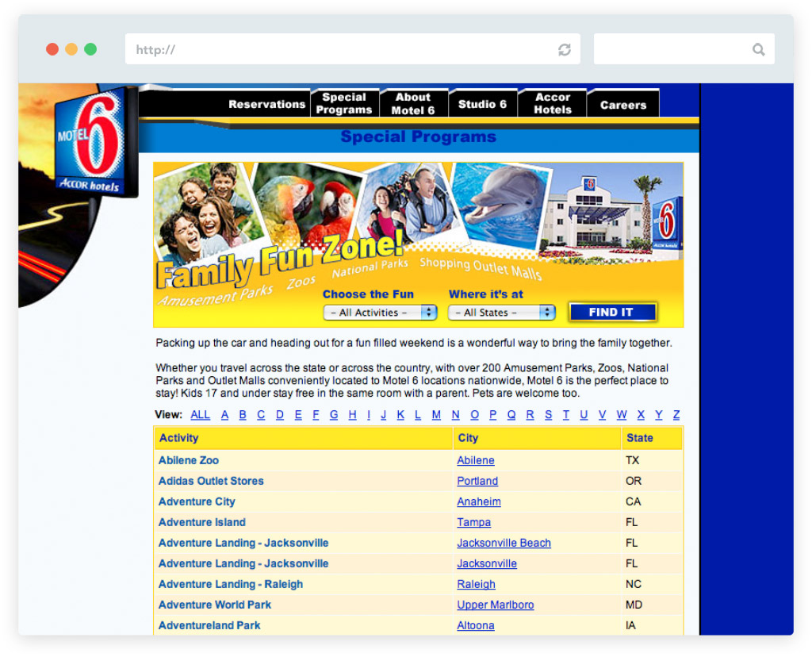Click the City column header
The image size is (812, 657).
click(x=537, y=438)
